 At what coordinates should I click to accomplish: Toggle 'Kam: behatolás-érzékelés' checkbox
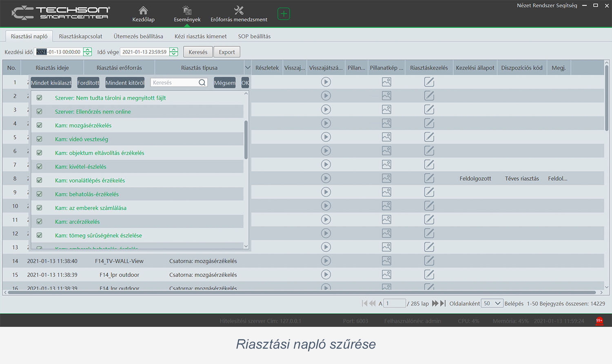[x=40, y=194]
